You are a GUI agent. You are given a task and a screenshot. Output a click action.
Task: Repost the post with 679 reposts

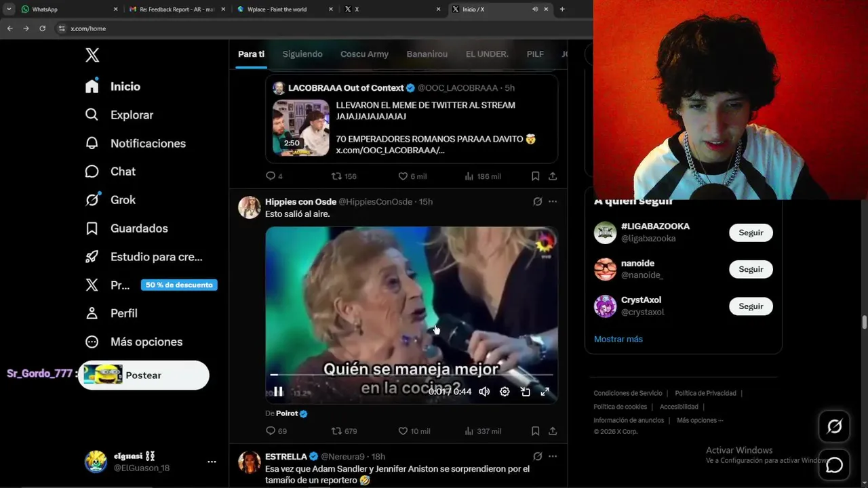tap(344, 431)
